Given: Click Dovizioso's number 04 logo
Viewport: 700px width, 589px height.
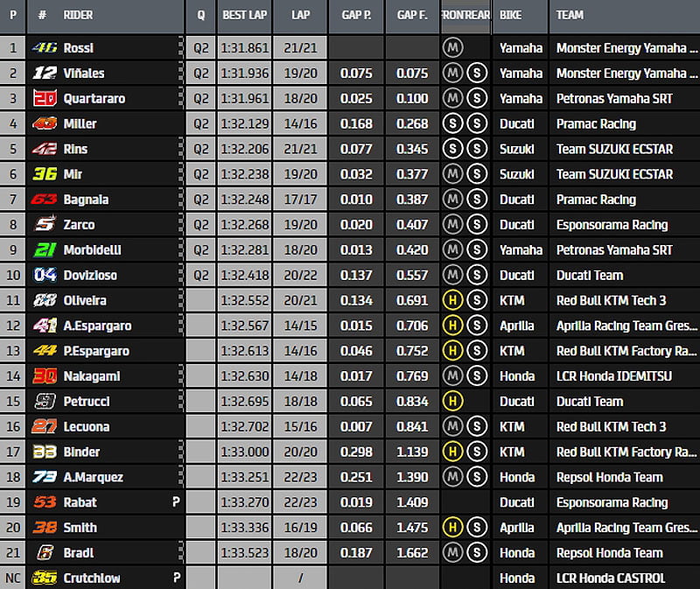Looking at the screenshot, I should [x=45, y=275].
